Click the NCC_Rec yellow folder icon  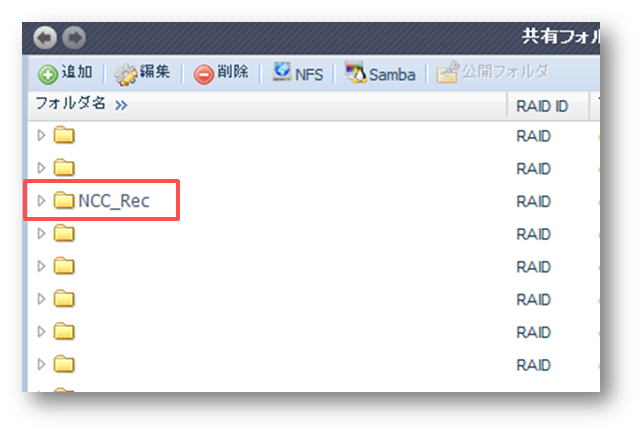coord(64,201)
